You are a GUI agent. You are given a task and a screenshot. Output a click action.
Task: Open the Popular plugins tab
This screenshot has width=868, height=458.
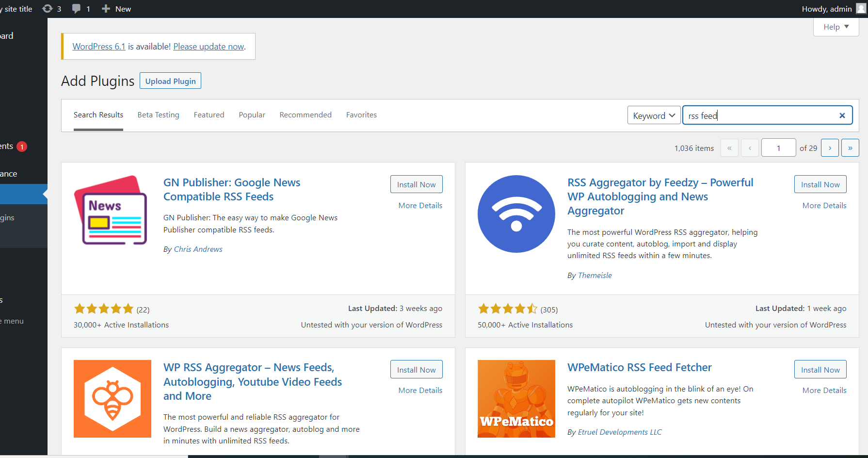[x=252, y=114]
